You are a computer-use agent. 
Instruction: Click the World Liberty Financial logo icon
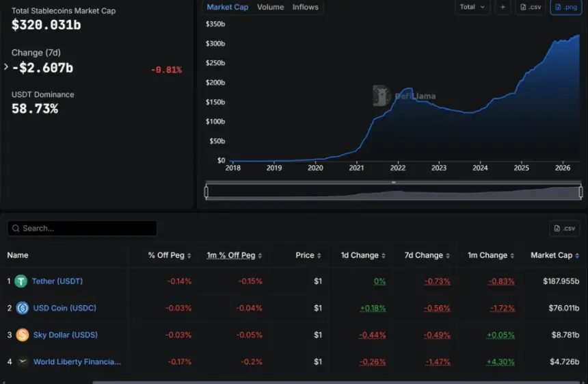click(x=23, y=362)
